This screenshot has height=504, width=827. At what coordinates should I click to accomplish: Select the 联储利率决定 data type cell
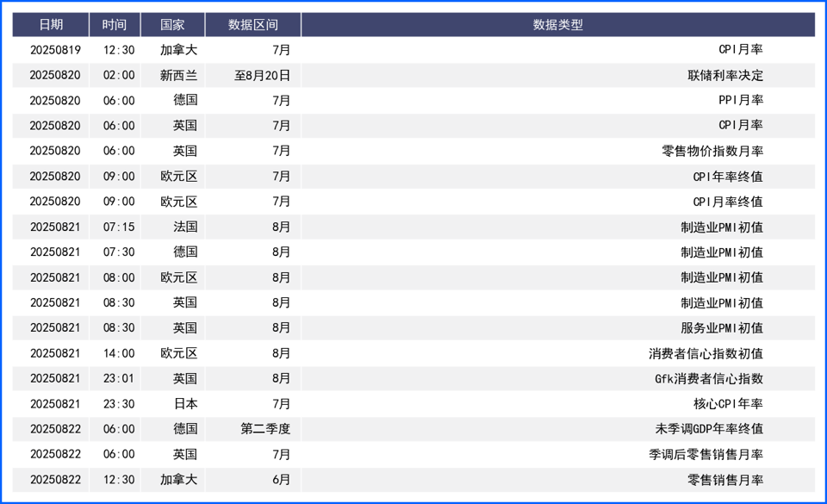point(725,76)
